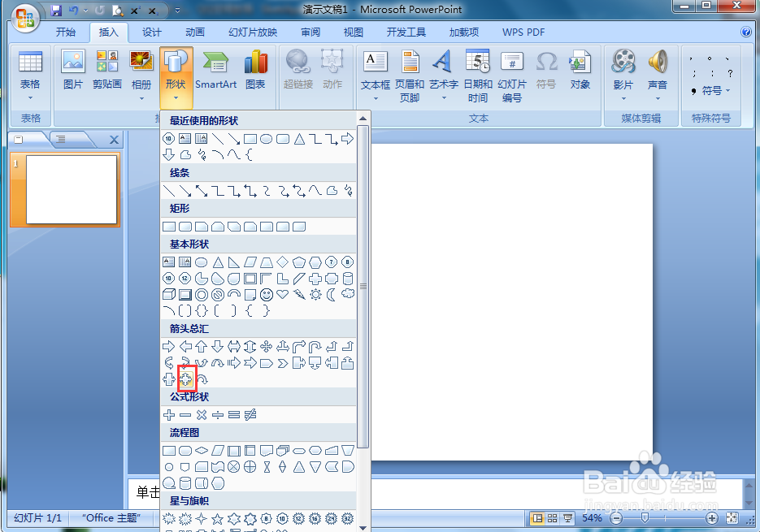
Task: Insert 幻灯片编号 slide number
Action: pos(512,76)
